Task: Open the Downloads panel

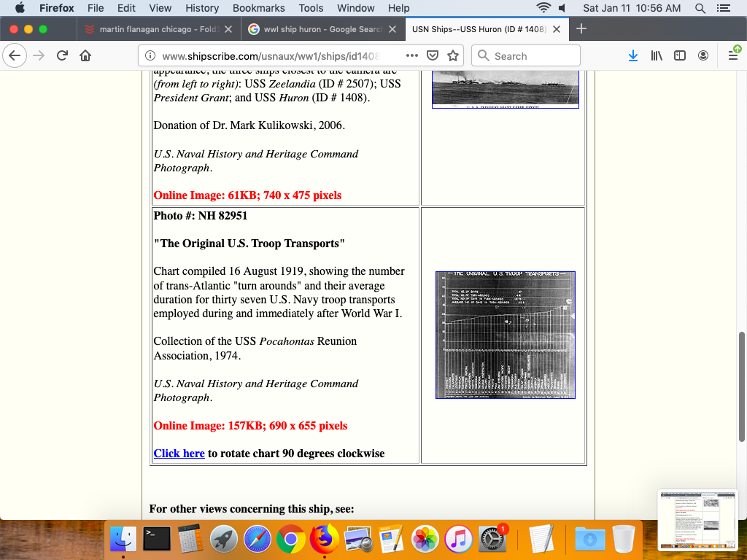Action: (633, 56)
